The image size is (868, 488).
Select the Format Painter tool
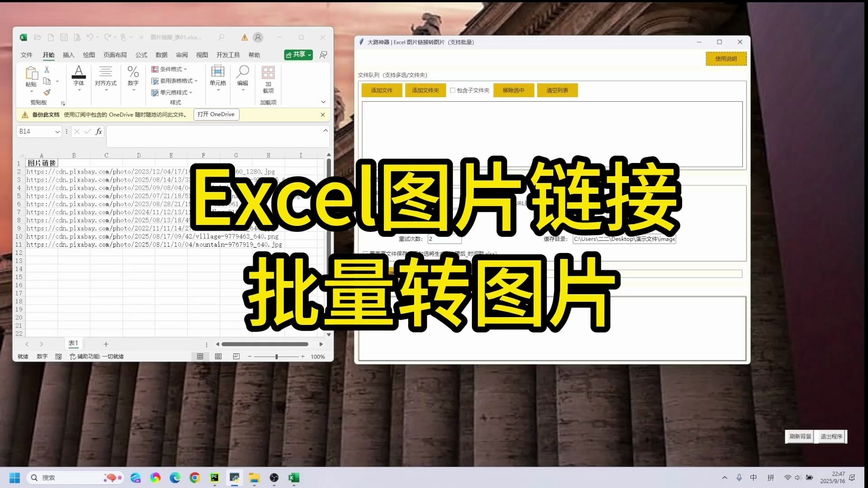[47, 93]
